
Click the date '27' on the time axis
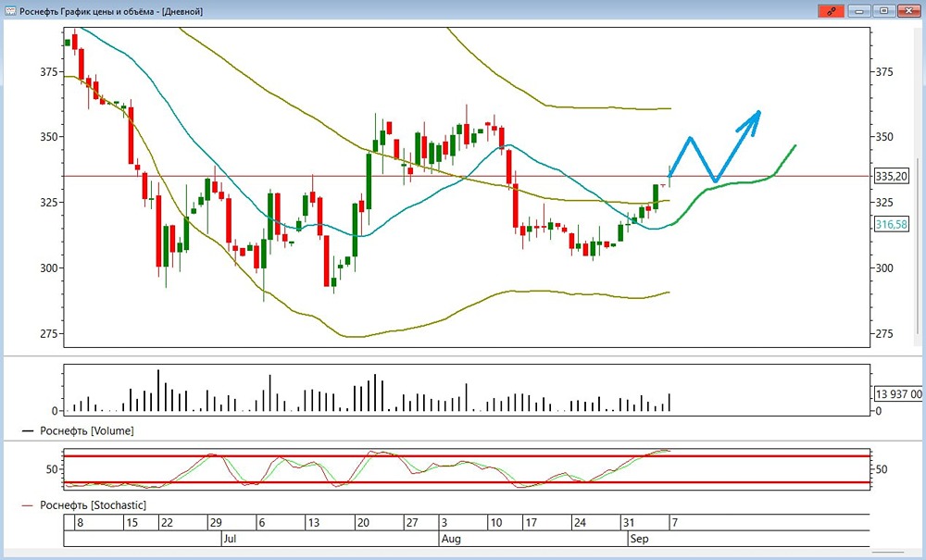[412, 523]
